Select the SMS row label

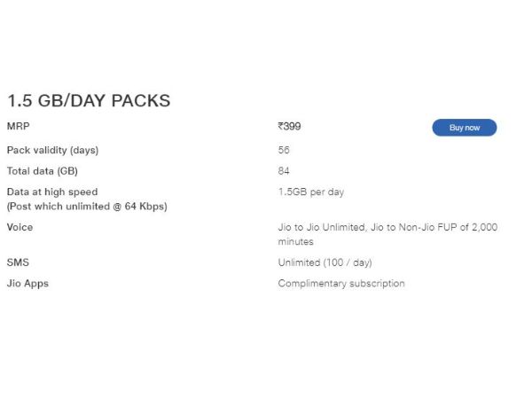coord(18,262)
